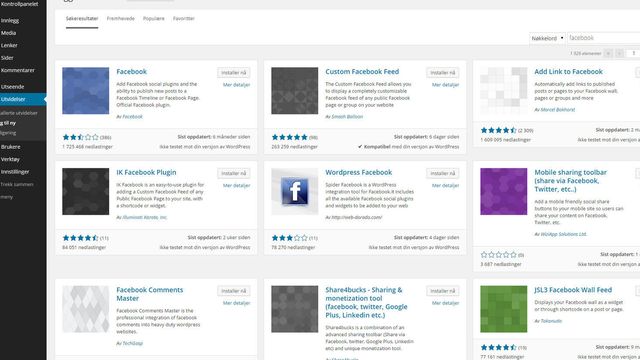The image size is (640, 360).
Task: Open Add Link to Facebook thumbnail
Action: [x=503, y=91]
